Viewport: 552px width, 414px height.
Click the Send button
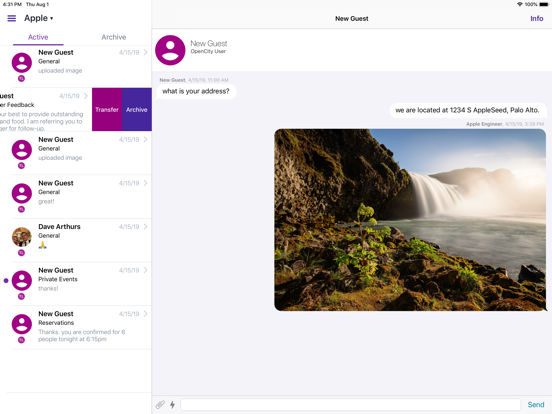[535, 404]
